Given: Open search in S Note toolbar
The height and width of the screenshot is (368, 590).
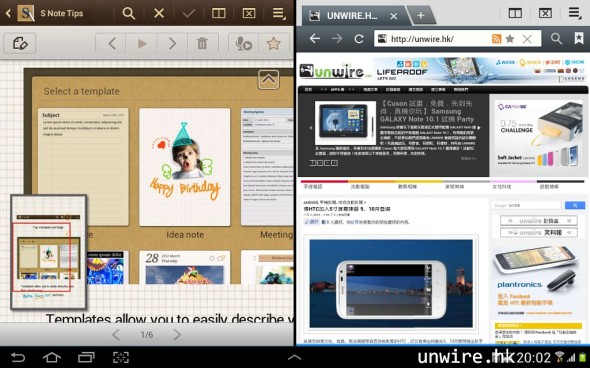Looking at the screenshot, I should pyautogui.click(x=129, y=14).
